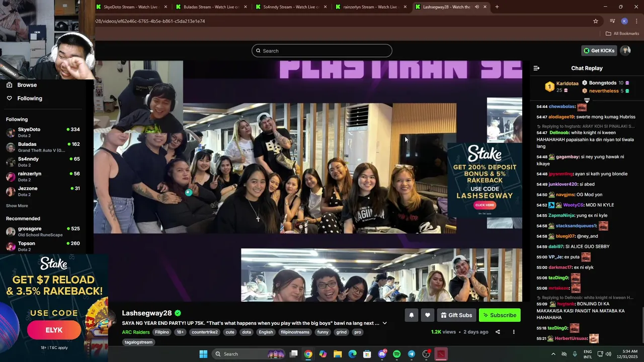The width and height of the screenshot is (644, 362).
Task: Click the heart follow icon
Action: [x=428, y=315]
